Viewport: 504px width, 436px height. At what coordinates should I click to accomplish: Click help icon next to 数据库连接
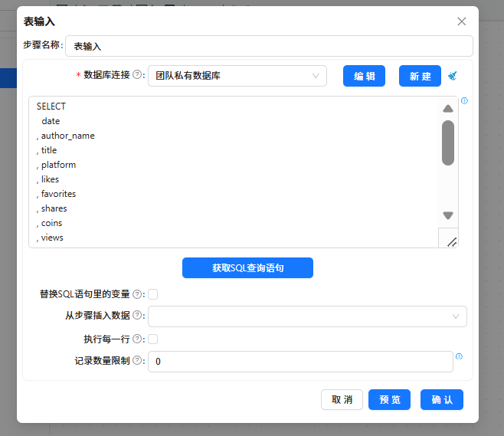coord(137,74)
